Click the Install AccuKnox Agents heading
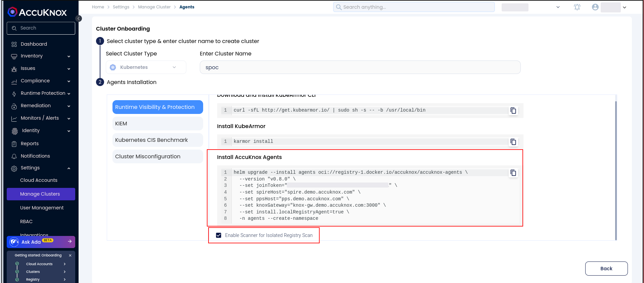 [x=249, y=157]
